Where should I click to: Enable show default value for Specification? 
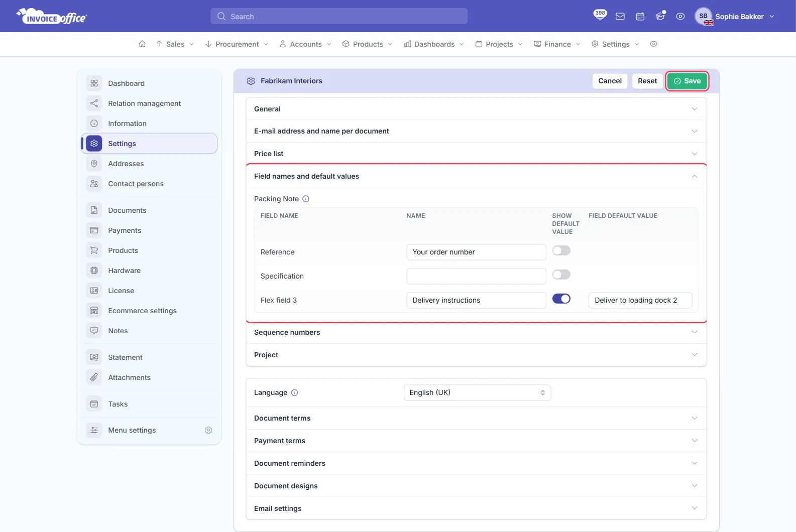[x=561, y=275]
